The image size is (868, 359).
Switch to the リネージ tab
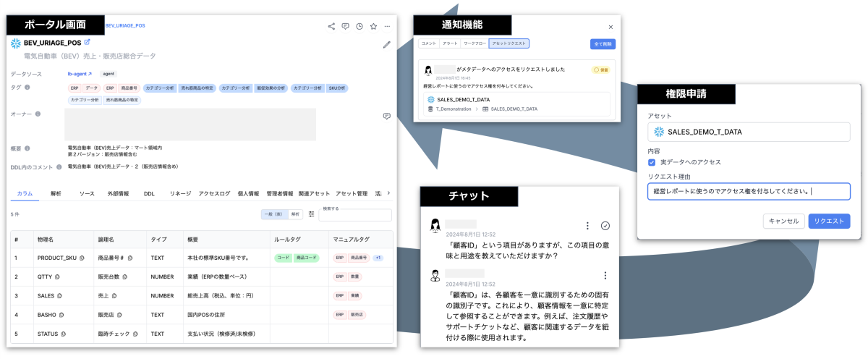[x=180, y=194]
